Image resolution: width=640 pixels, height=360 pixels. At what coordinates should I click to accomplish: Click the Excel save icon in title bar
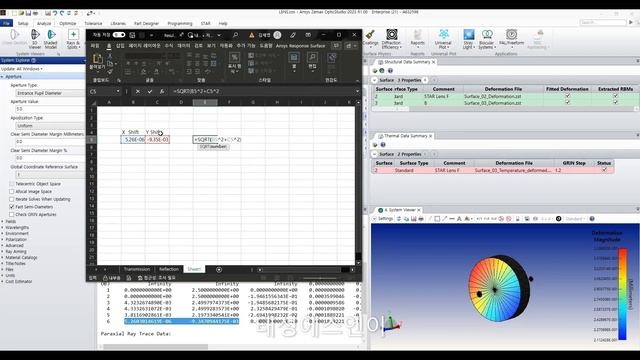click(132, 35)
